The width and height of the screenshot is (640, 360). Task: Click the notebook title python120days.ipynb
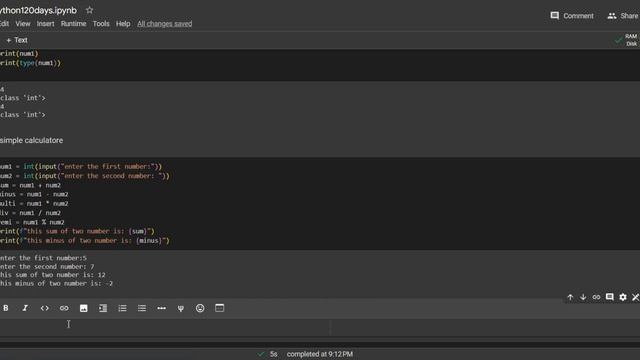tap(38, 10)
